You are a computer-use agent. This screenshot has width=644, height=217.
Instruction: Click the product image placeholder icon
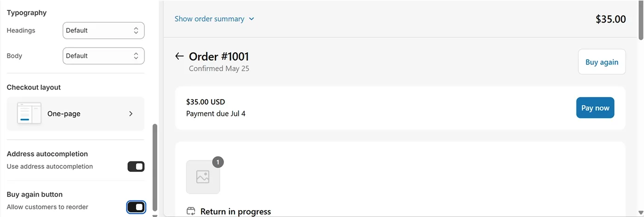[x=203, y=177]
